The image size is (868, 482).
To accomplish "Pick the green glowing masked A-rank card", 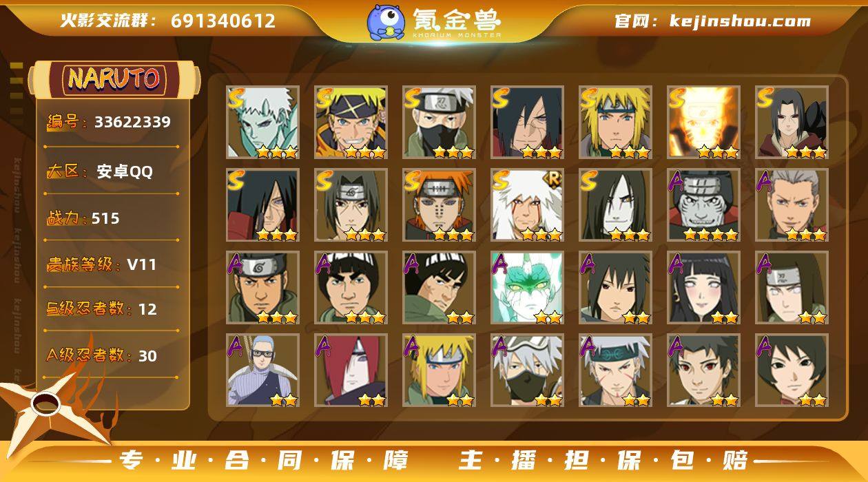I will click(x=528, y=287).
